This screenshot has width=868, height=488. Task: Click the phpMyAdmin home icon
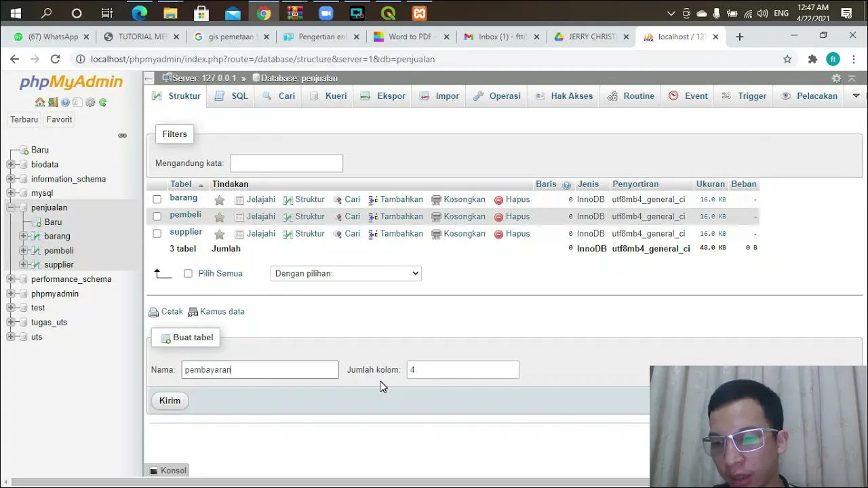[x=40, y=102]
